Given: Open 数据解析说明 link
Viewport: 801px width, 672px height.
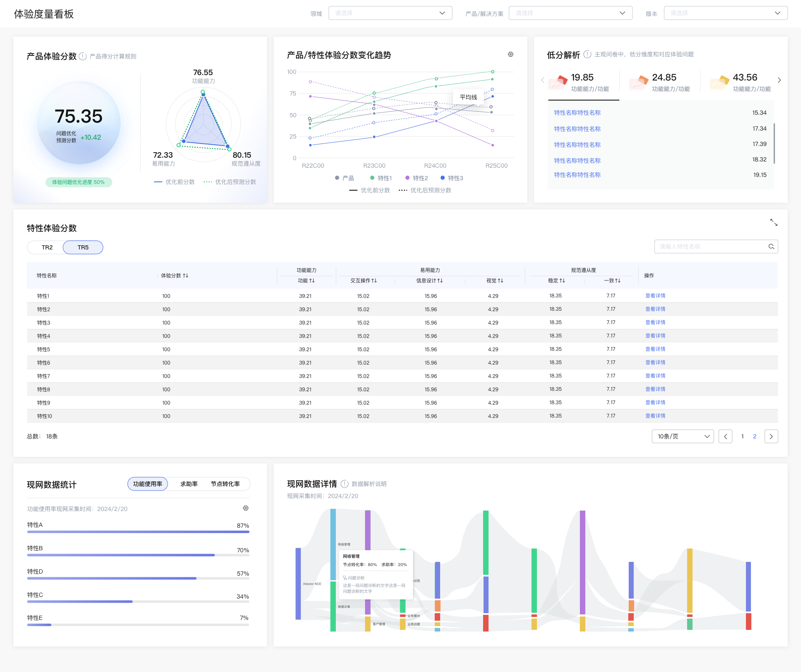Looking at the screenshot, I should pyautogui.click(x=369, y=484).
